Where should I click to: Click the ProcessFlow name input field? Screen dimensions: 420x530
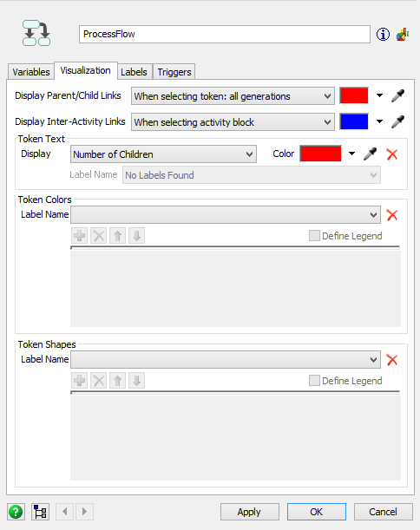tap(225, 34)
